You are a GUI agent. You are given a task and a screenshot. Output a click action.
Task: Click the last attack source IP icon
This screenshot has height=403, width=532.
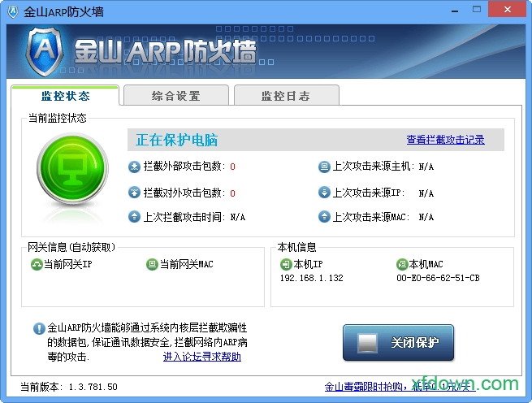click(x=324, y=193)
